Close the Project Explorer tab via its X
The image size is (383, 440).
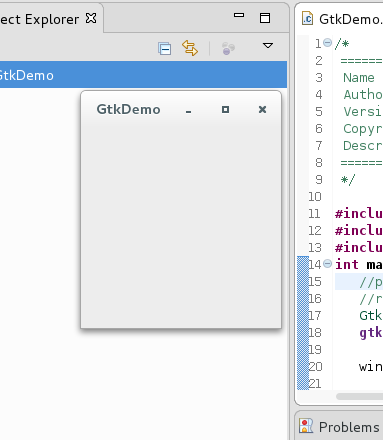(91, 18)
